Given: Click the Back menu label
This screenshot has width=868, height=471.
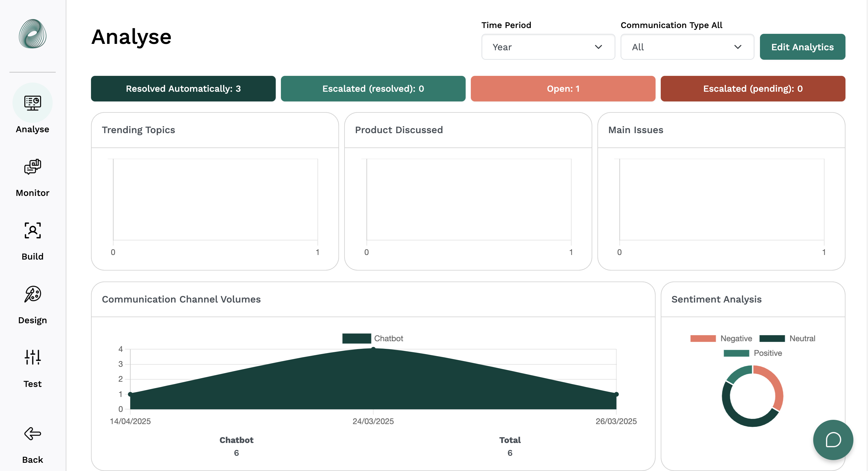Looking at the screenshot, I should point(33,460).
